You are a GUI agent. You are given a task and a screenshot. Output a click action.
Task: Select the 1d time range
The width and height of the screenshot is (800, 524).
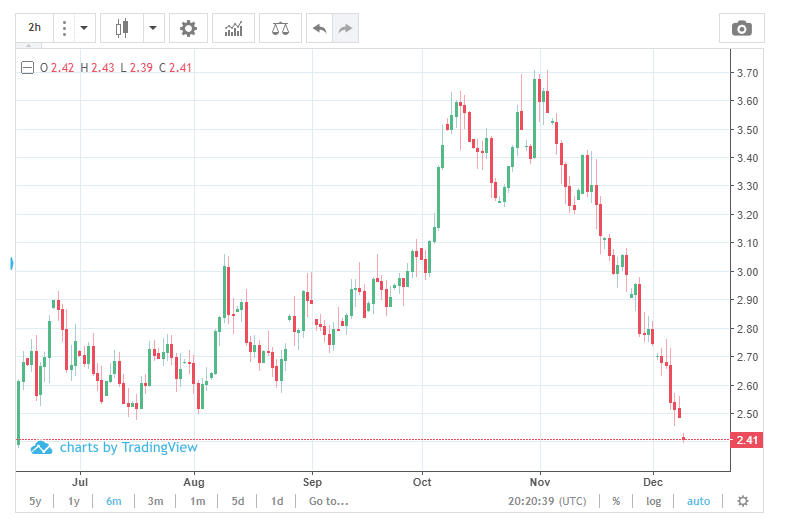point(277,501)
